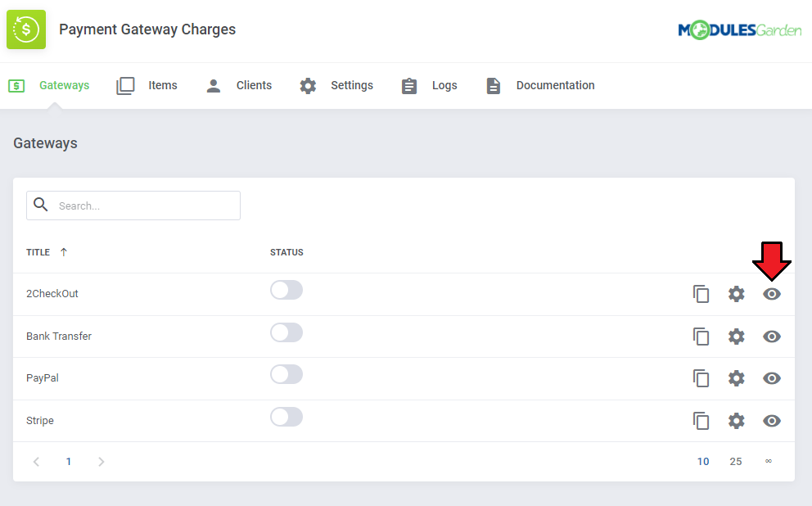Click the Items stacked-pages icon

125,85
